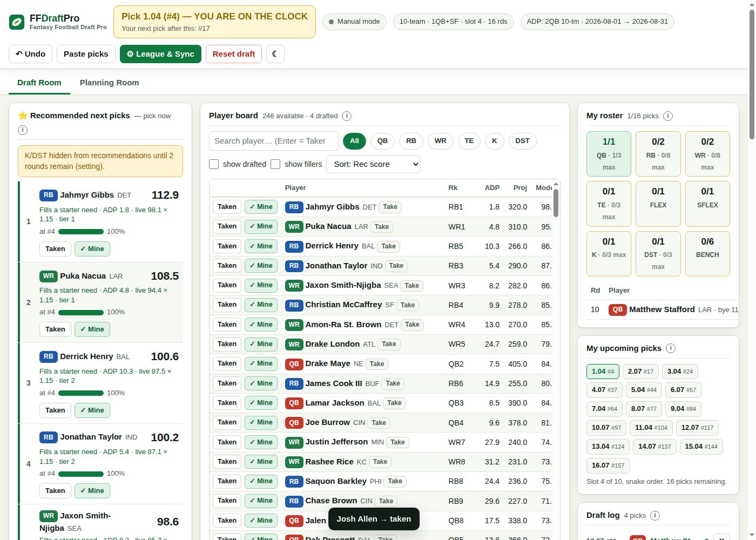Open info icon beside My roster
The image size is (756, 540).
tap(667, 116)
